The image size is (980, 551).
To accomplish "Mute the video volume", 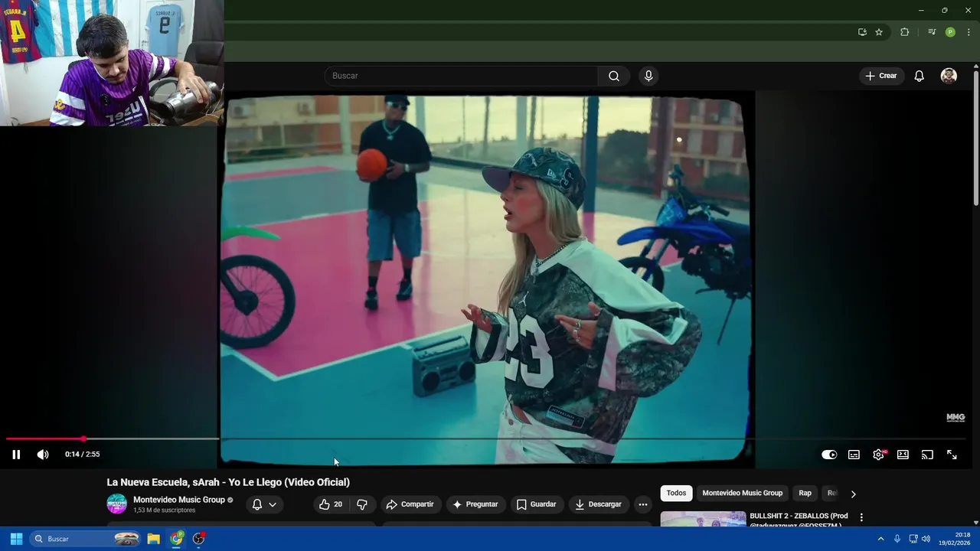I will 43,455.
